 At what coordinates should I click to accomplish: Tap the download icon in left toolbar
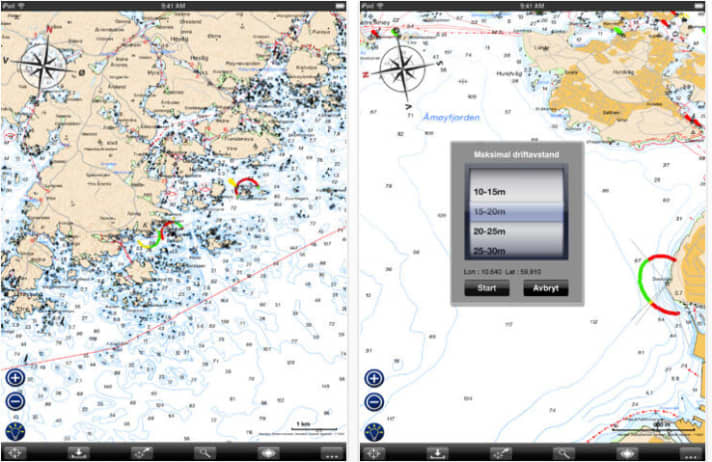79,453
